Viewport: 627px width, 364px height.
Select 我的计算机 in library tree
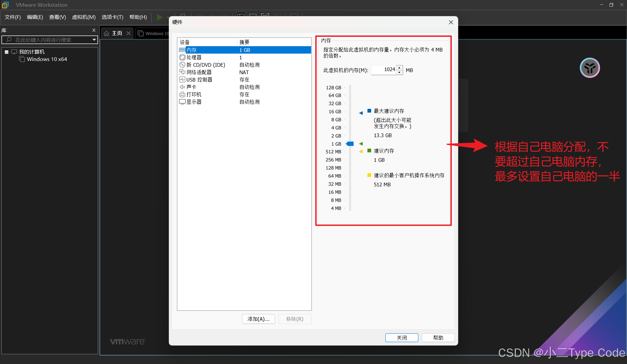coord(32,52)
